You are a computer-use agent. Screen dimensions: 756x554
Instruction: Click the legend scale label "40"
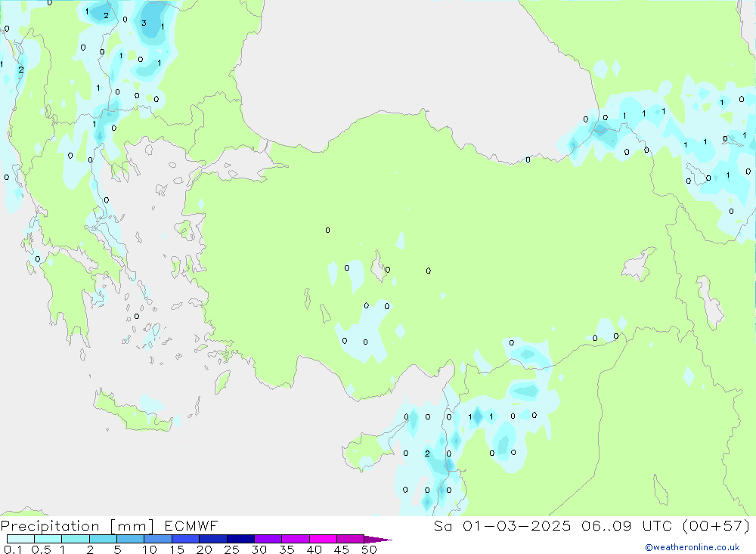point(314,549)
